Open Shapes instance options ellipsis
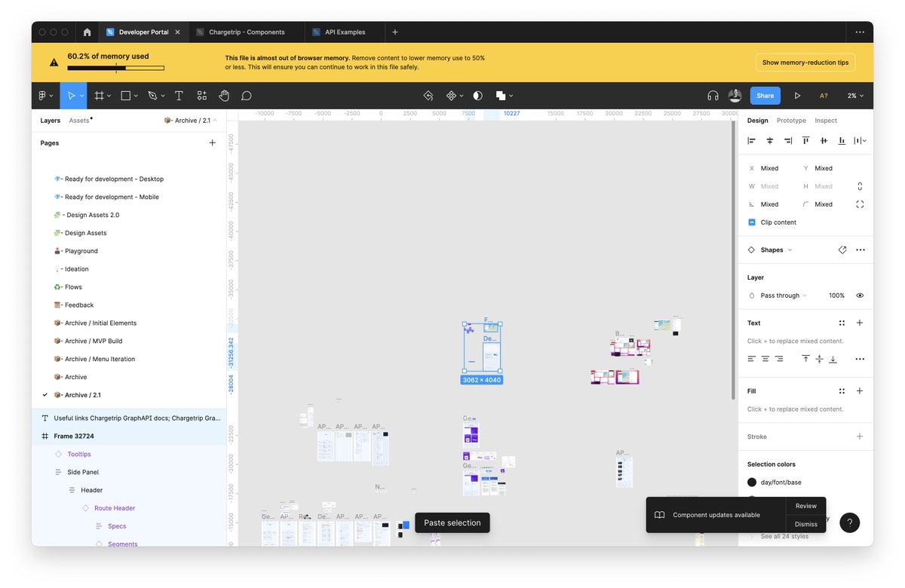The height and width of the screenshot is (588, 905). (861, 250)
